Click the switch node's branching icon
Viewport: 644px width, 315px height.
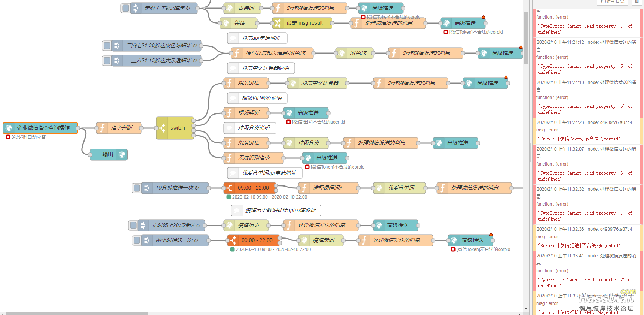point(162,128)
